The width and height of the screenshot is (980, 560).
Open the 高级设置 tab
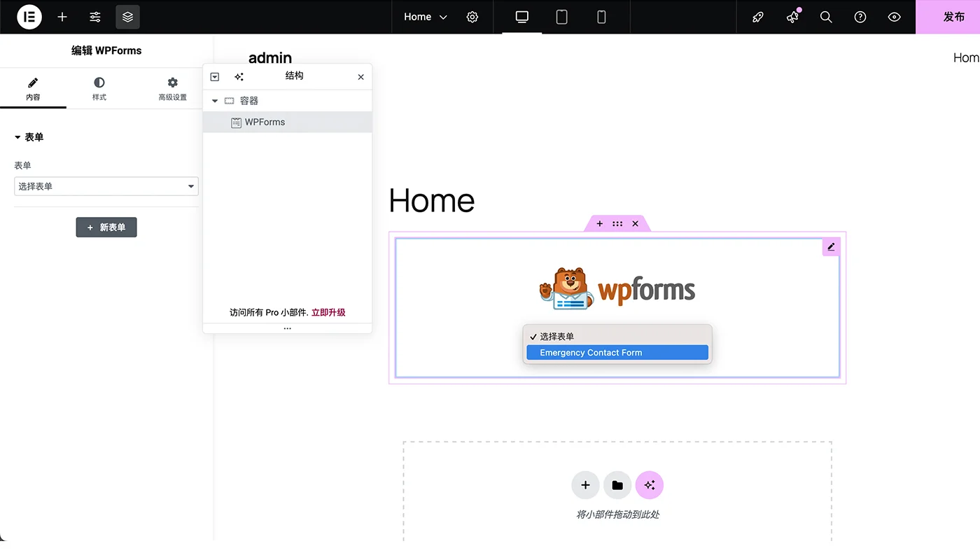click(x=172, y=88)
